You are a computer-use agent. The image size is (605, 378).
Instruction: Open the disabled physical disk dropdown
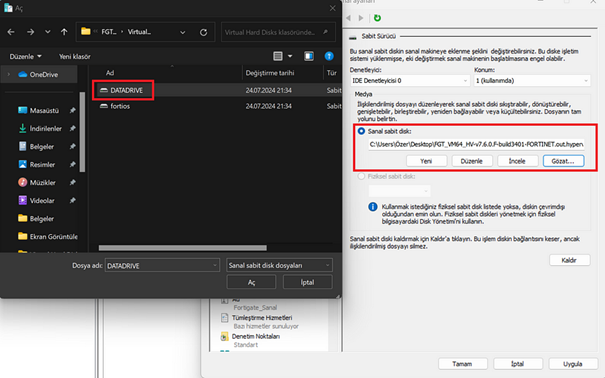[399, 191]
